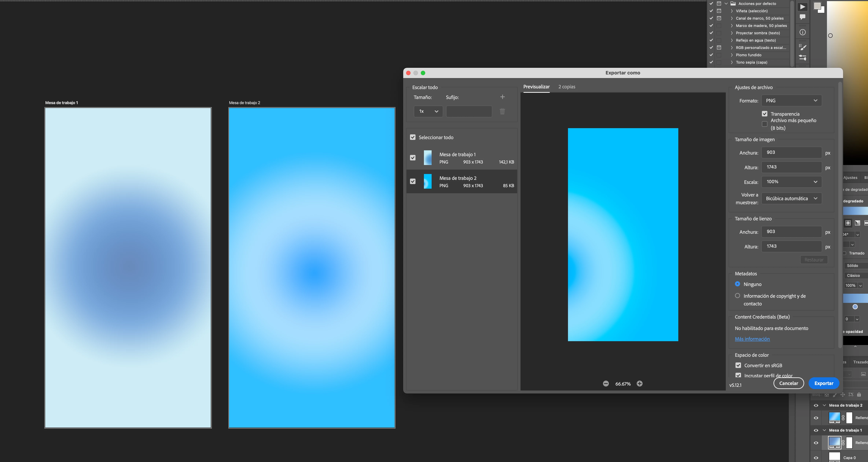
Task: Click the foreground color swatch
Action: [x=817, y=6]
